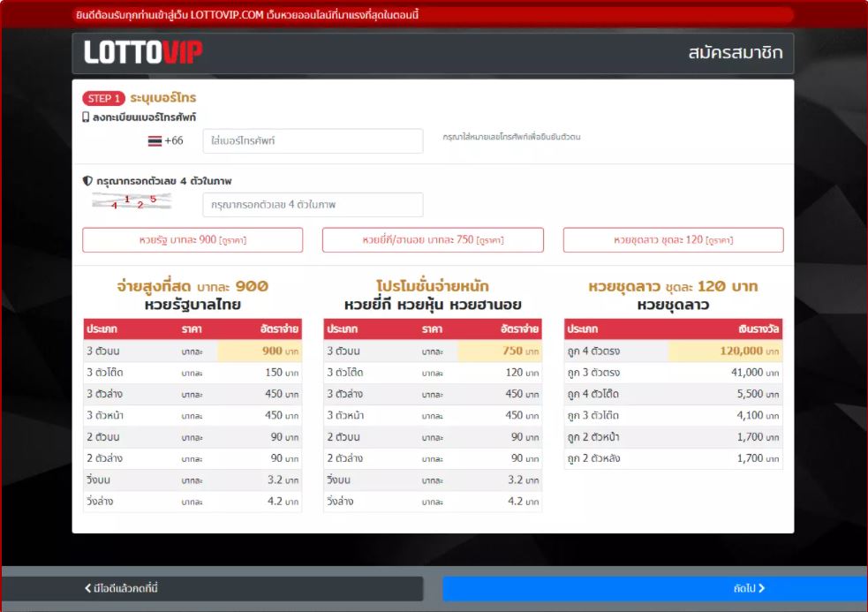Click the ถูก 3 ตัวตรง row label
868x612 pixels.
click(593, 373)
